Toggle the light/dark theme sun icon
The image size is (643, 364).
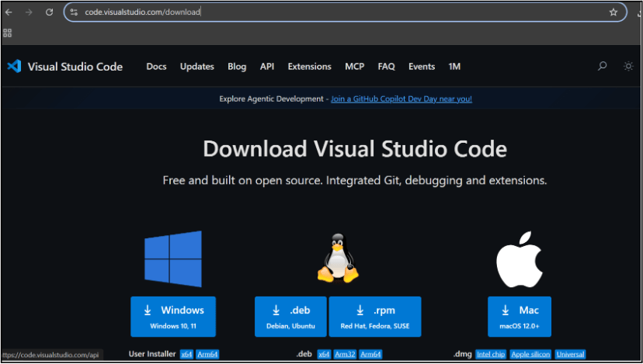[x=628, y=66]
